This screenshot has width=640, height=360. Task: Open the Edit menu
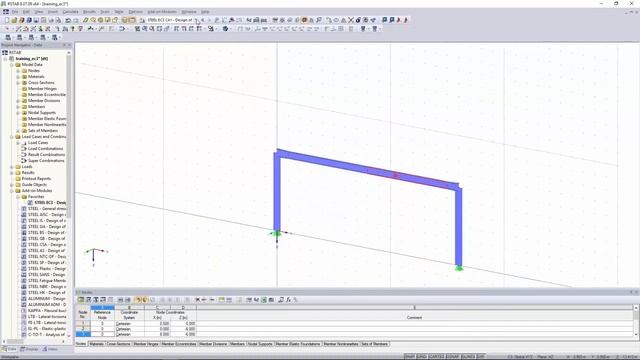[26, 12]
